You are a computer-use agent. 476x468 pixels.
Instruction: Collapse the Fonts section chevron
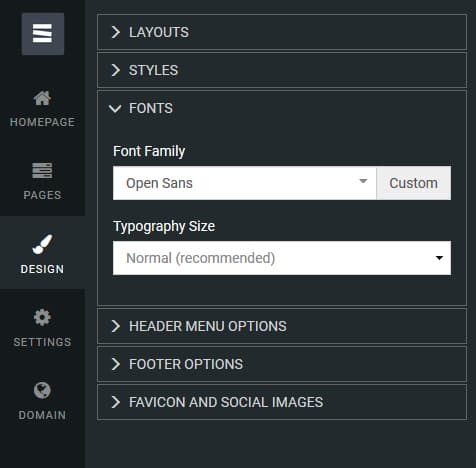coord(115,109)
